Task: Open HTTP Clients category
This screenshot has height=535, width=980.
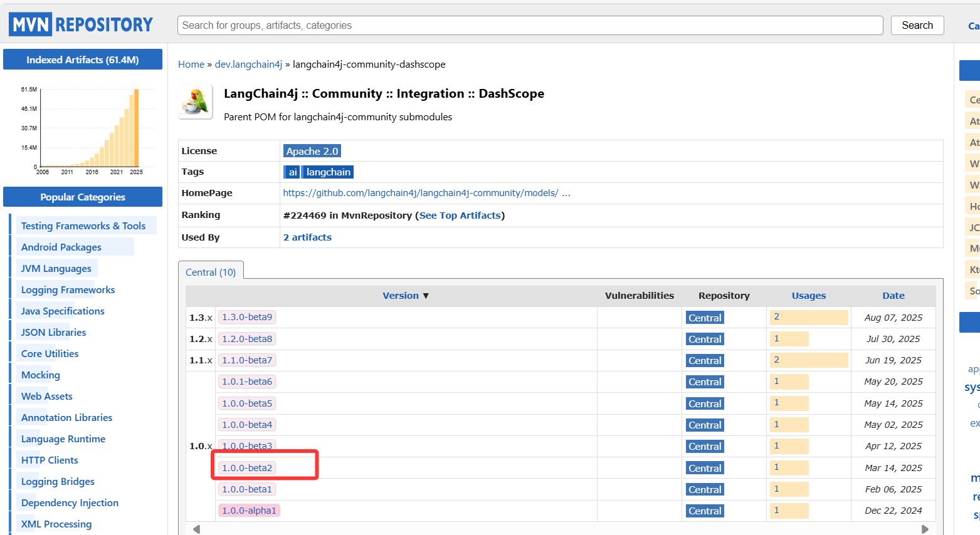Action: (x=50, y=460)
